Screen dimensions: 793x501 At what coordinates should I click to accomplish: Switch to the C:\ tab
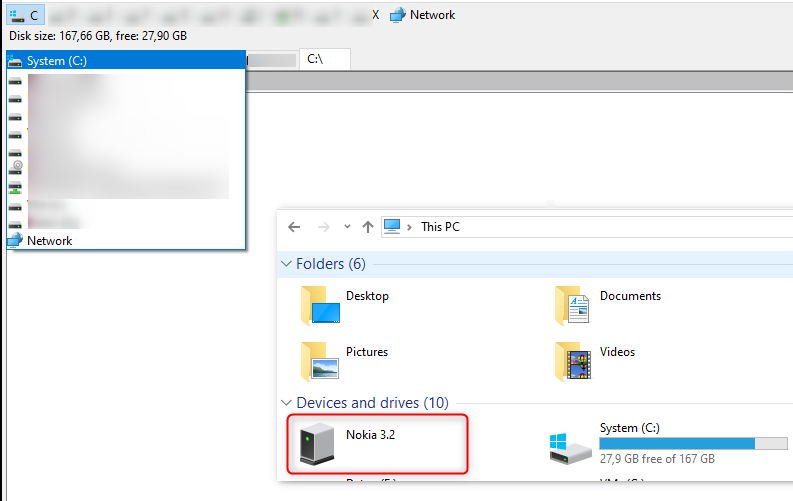coord(324,59)
